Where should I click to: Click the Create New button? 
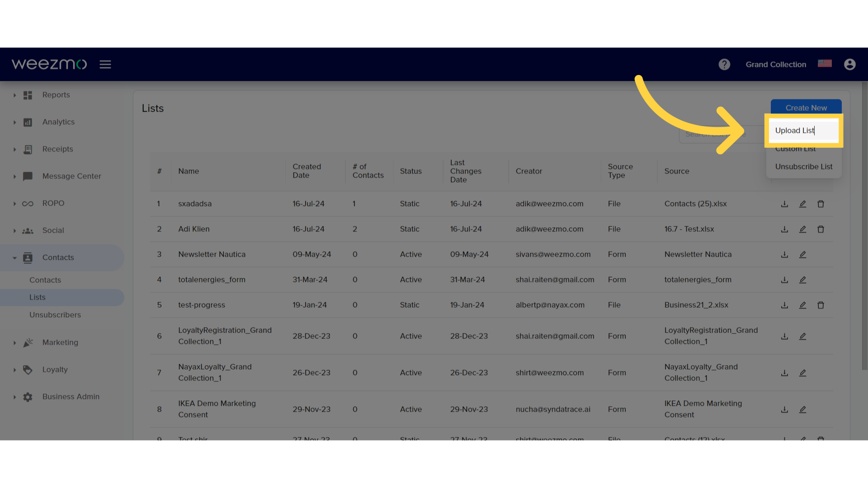(x=806, y=108)
